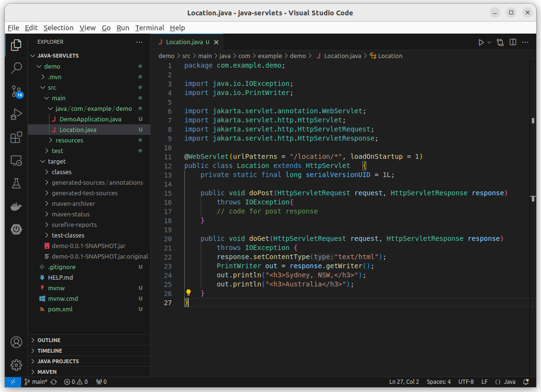Click the Synchronize Changes icon in status bar

click(x=54, y=381)
